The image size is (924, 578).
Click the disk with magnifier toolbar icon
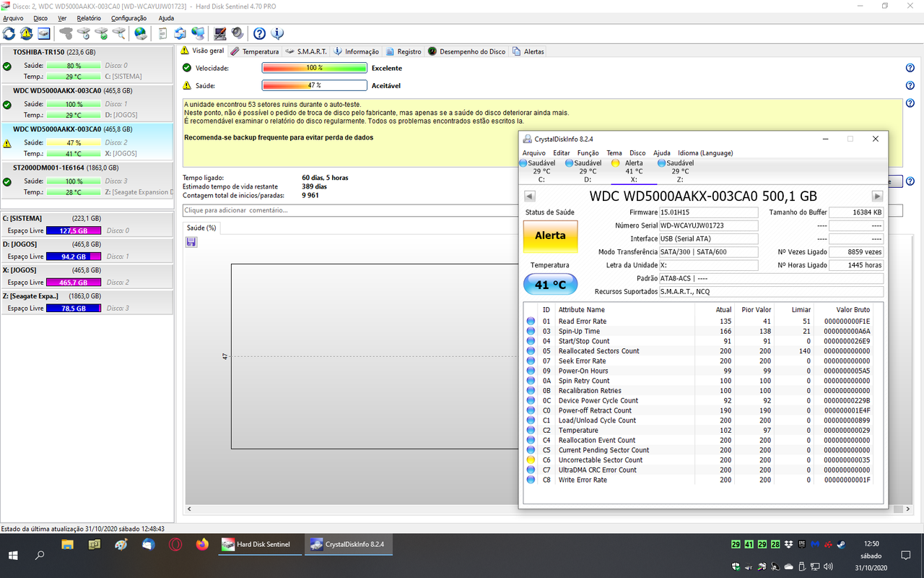(x=119, y=33)
